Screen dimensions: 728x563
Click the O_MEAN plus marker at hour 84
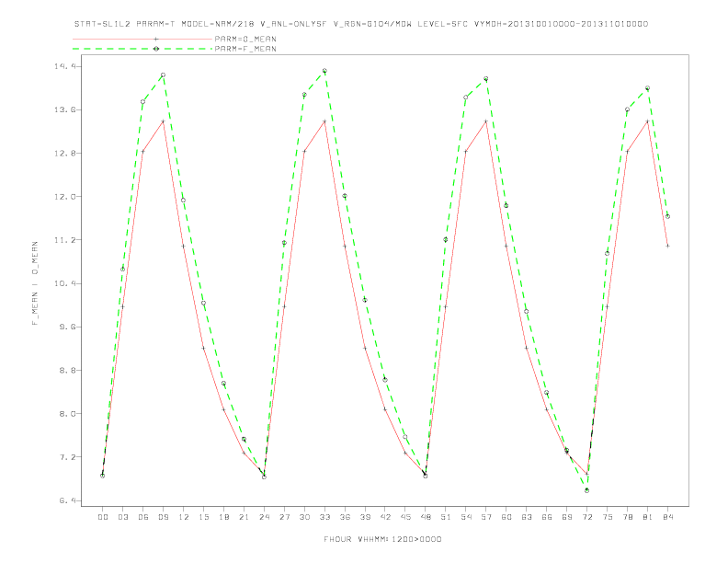click(x=667, y=246)
